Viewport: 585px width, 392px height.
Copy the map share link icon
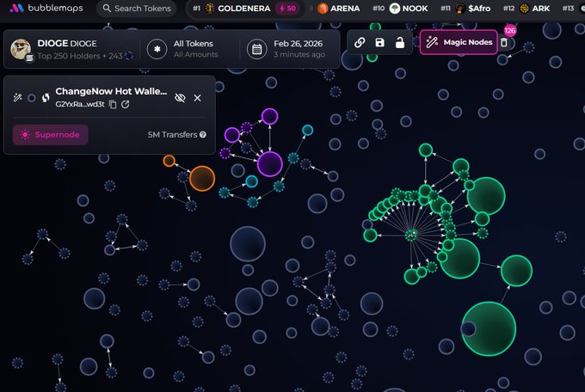[360, 42]
